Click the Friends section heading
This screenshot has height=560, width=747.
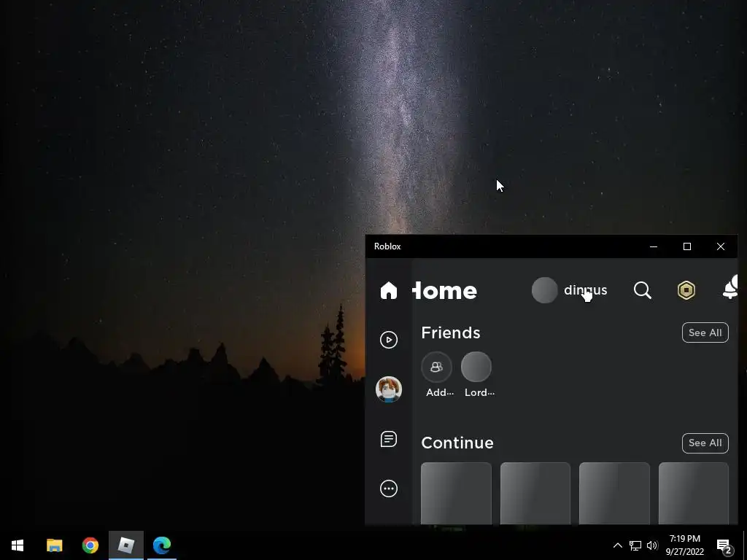click(x=451, y=332)
